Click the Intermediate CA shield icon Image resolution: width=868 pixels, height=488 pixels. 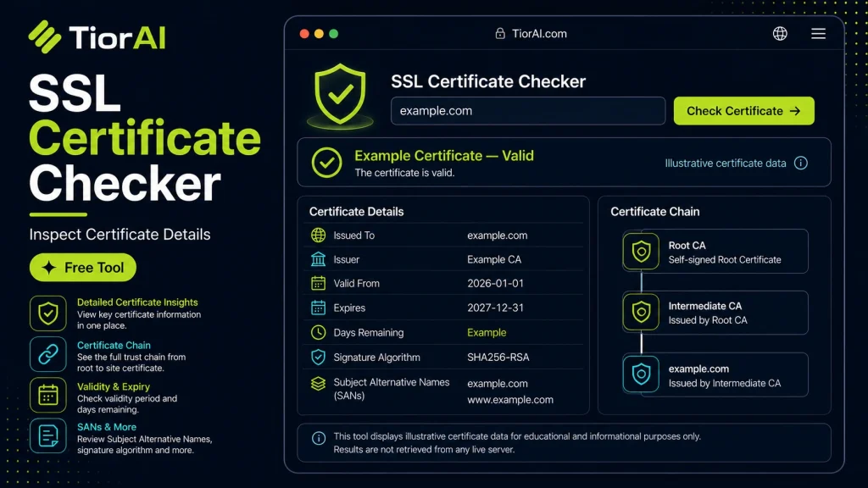pyautogui.click(x=641, y=312)
